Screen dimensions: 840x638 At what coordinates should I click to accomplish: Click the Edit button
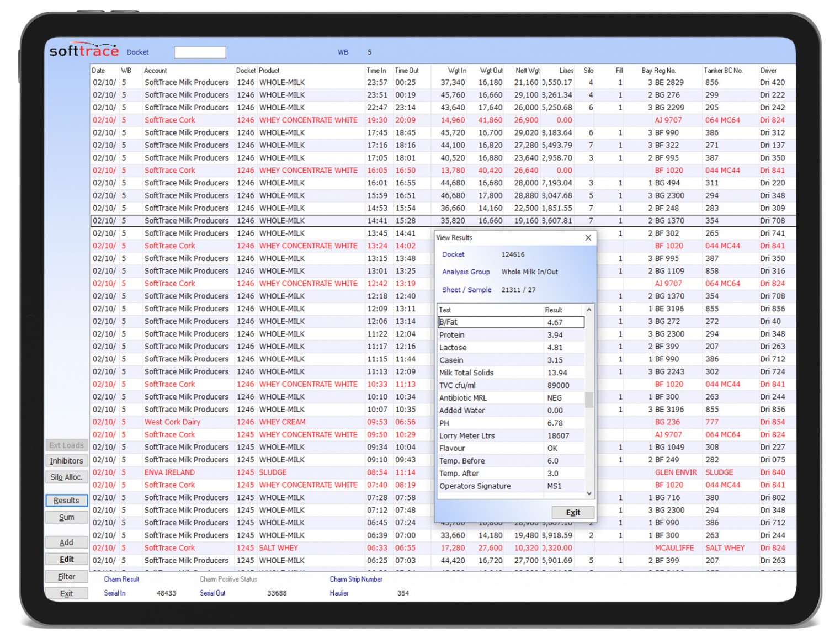(66, 559)
